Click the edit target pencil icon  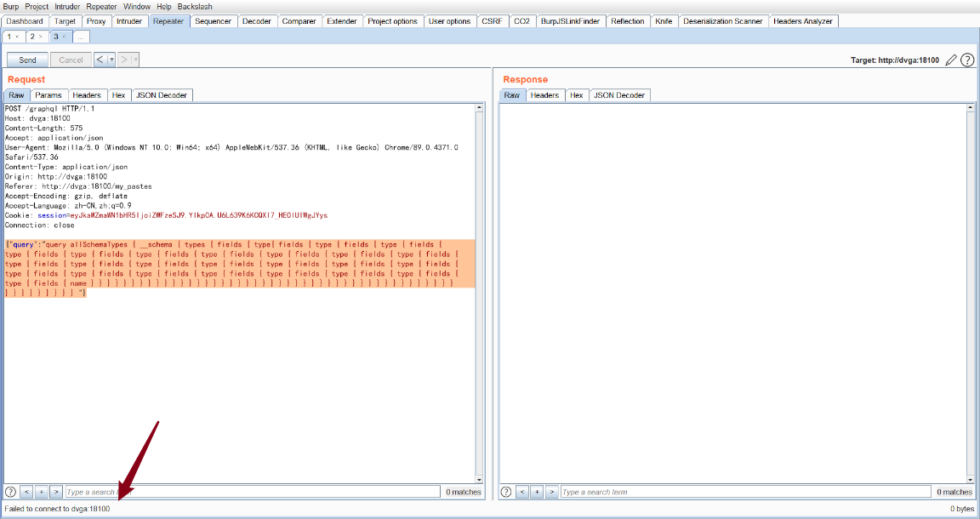click(x=951, y=60)
